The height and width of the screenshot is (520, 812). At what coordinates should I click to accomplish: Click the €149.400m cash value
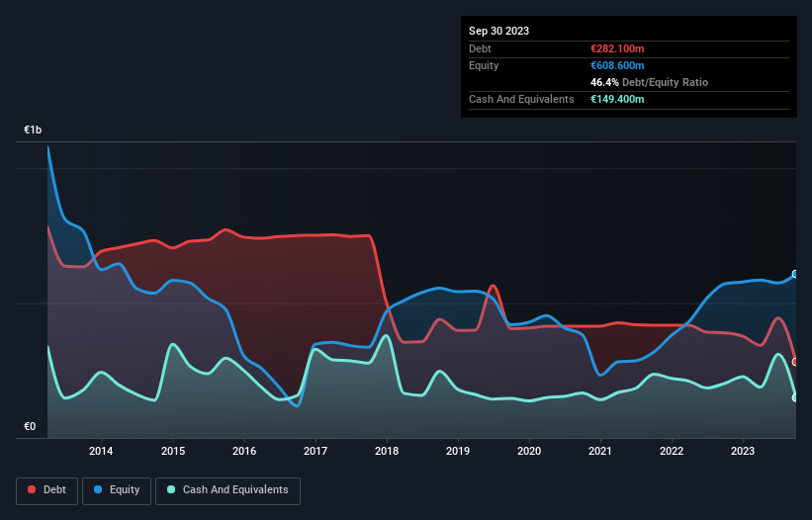617,99
